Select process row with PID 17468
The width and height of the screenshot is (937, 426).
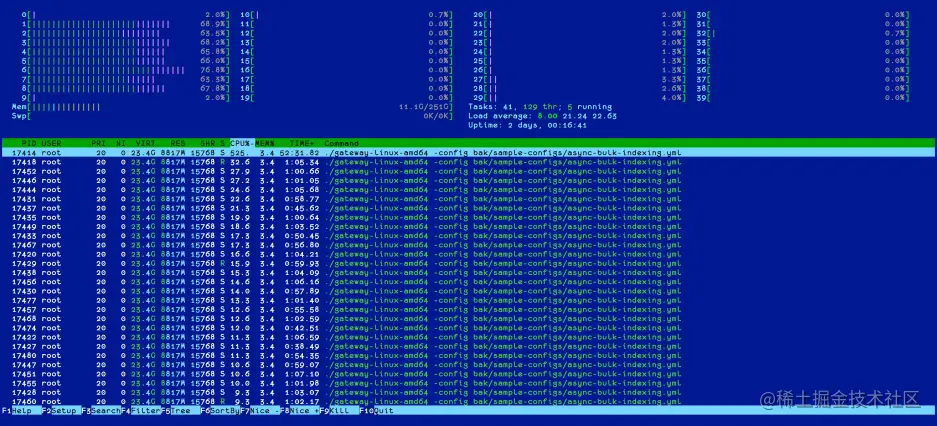468,318
